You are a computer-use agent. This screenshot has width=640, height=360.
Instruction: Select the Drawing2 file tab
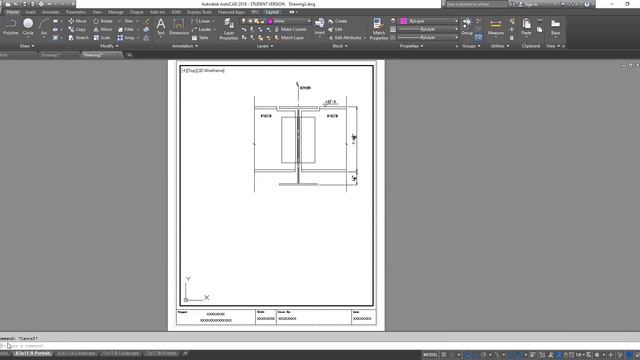[102, 55]
